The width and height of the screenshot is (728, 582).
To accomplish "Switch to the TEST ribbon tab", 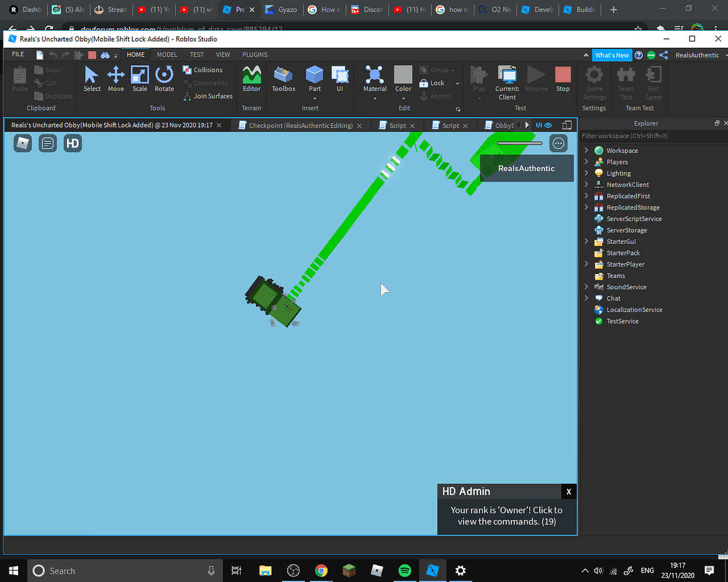I will pos(197,55).
